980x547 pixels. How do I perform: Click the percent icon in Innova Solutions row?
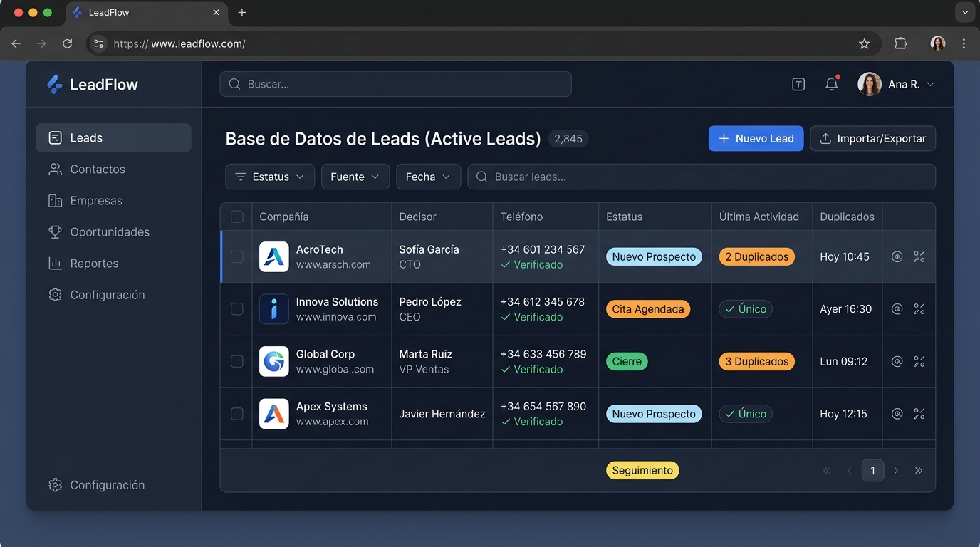919,309
